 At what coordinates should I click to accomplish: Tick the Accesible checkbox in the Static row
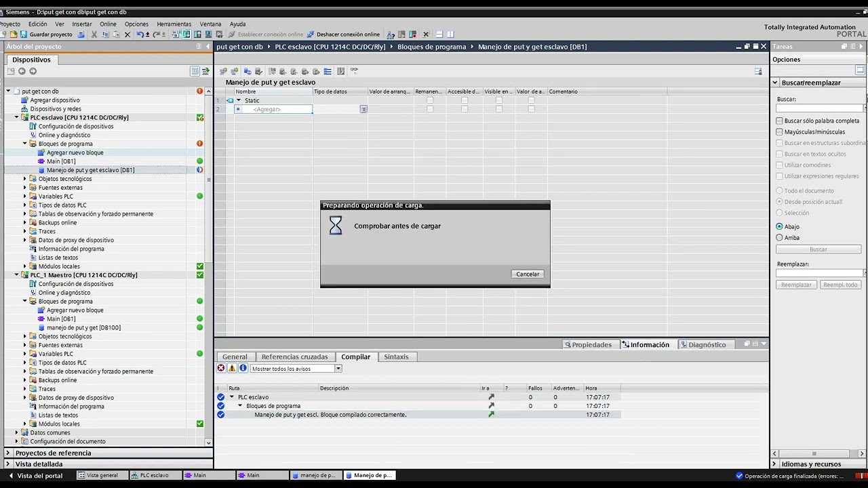pos(465,100)
